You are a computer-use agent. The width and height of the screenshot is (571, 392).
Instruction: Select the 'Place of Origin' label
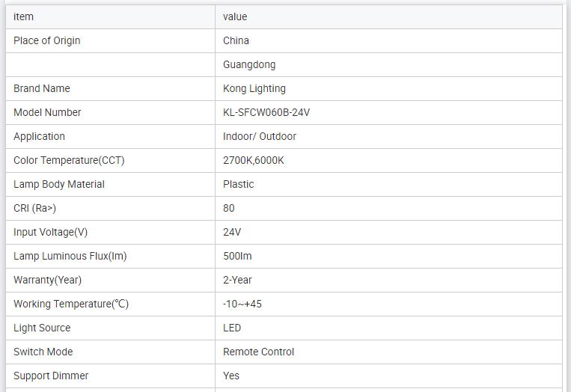(x=46, y=40)
